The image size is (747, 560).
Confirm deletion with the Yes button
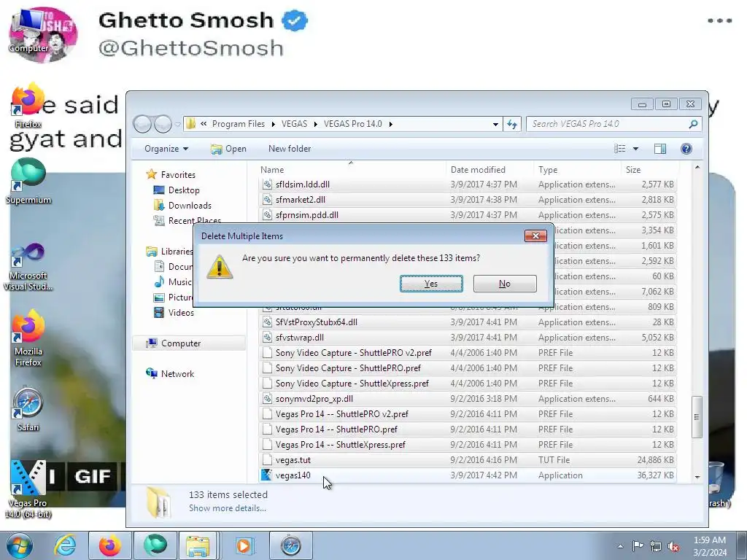(x=431, y=284)
